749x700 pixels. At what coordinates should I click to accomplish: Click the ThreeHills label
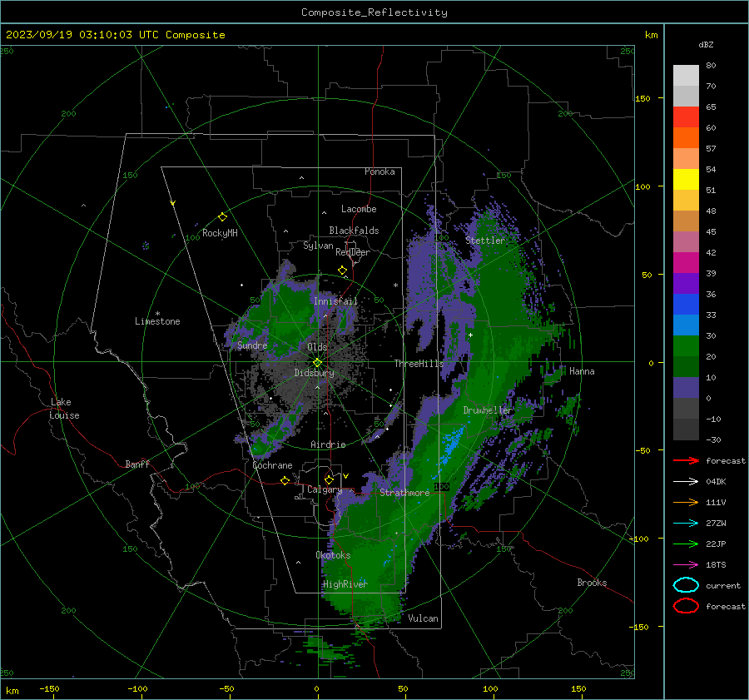click(419, 364)
